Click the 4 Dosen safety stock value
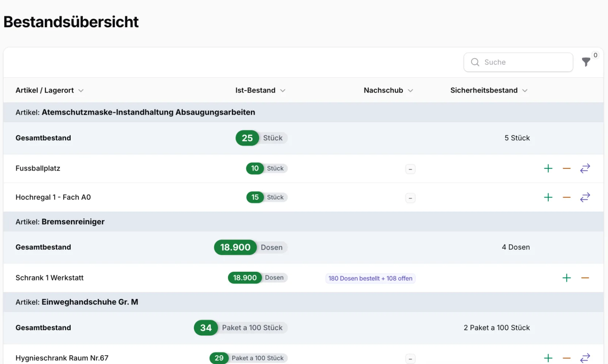608x364 pixels. pos(516,247)
